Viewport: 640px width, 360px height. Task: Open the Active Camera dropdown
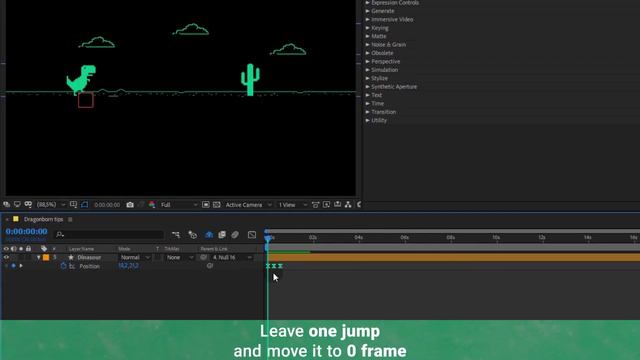(248, 204)
